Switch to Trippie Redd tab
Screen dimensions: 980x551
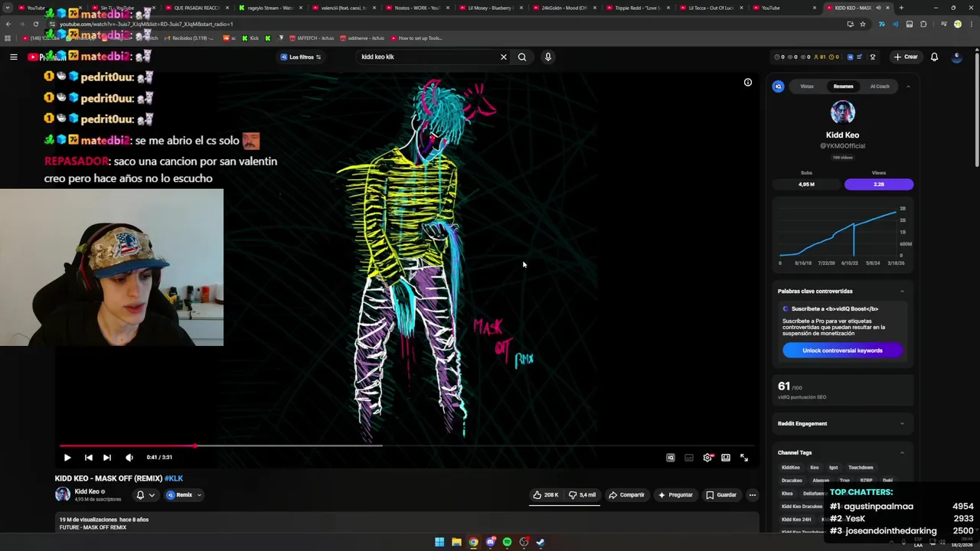639,8
